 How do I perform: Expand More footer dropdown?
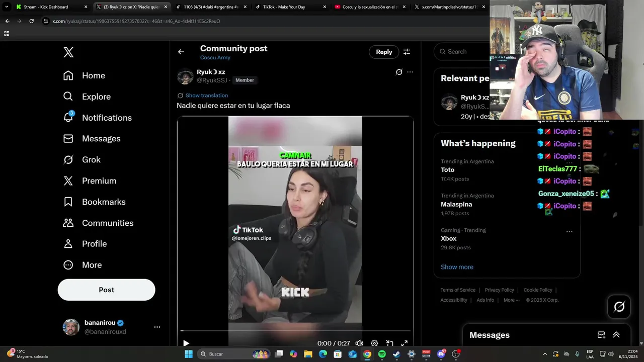coord(512,300)
